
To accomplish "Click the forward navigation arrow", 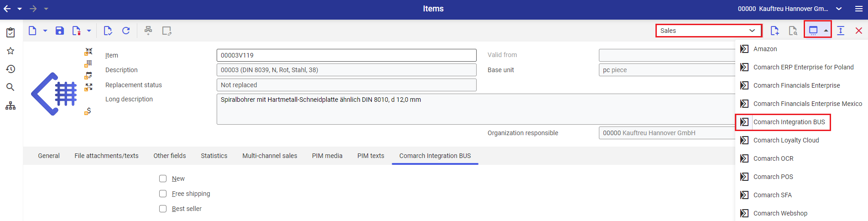I will [x=33, y=9].
